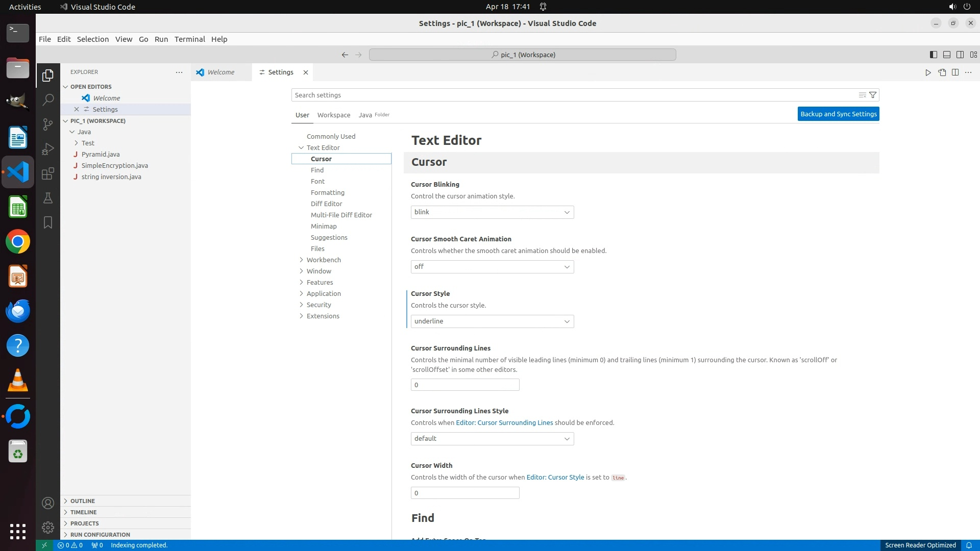The width and height of the screenshot is (980, 551).
Task: Open Source Control view icon
Action: 48,124
